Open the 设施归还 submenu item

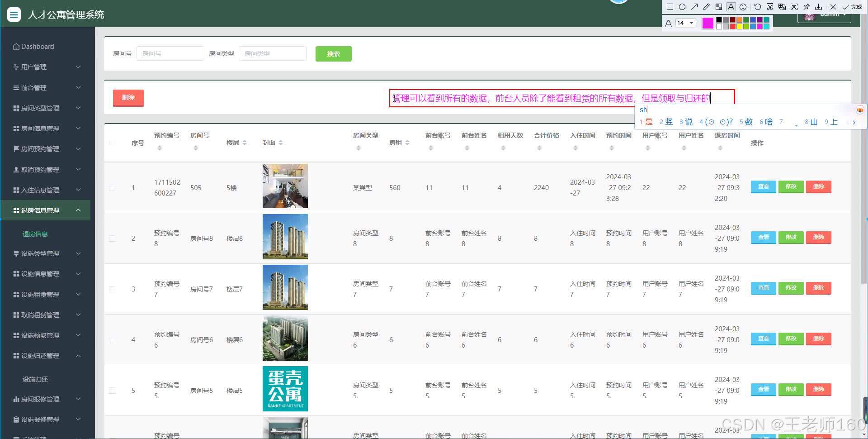point(35,379)
